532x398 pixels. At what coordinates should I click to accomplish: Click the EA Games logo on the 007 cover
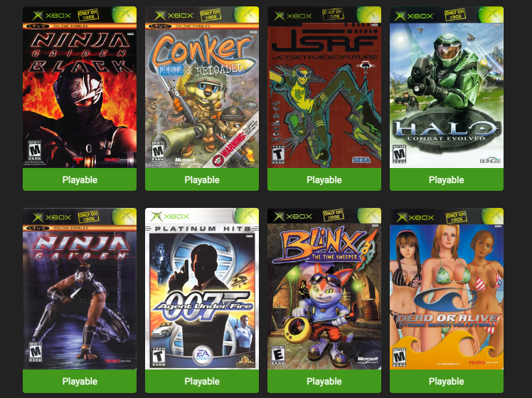(203, 355)
